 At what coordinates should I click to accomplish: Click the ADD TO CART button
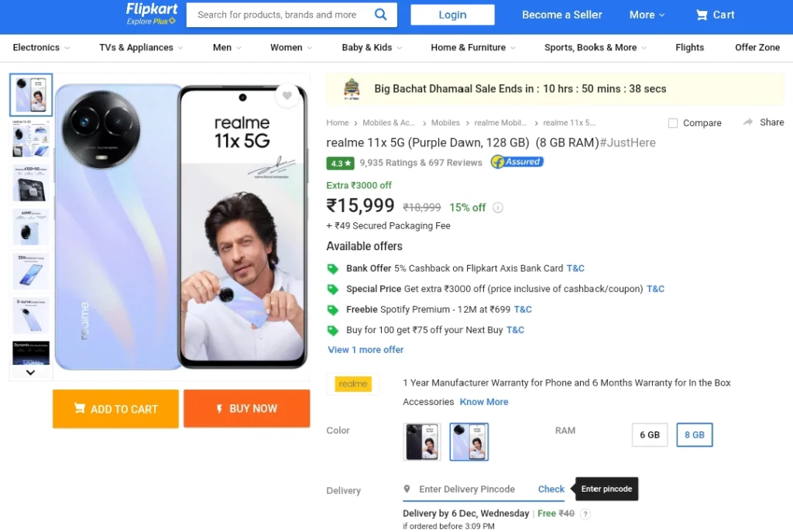point(116,409)
